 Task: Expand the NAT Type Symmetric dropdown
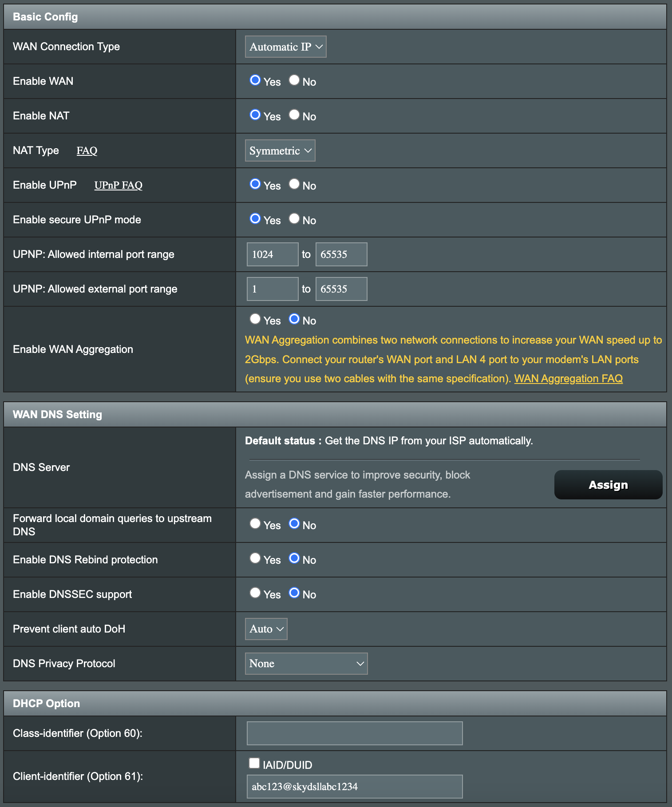point(280,150)
